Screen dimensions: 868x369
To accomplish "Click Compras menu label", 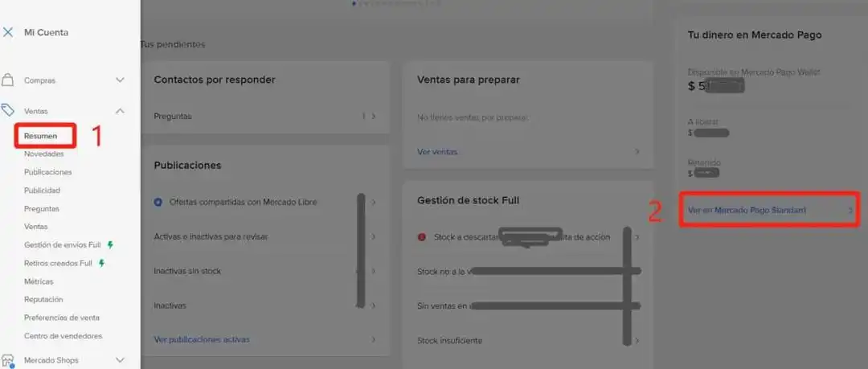I will [39, 80].
